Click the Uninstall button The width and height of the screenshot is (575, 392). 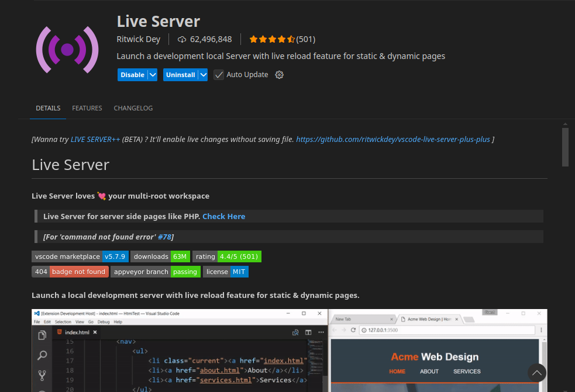[180, 75]
